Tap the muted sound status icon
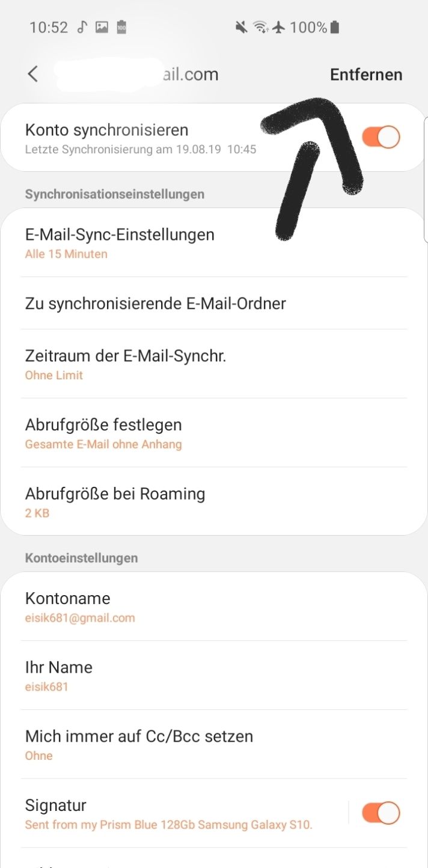The image size is (428, 868). [x=242, y=27]
